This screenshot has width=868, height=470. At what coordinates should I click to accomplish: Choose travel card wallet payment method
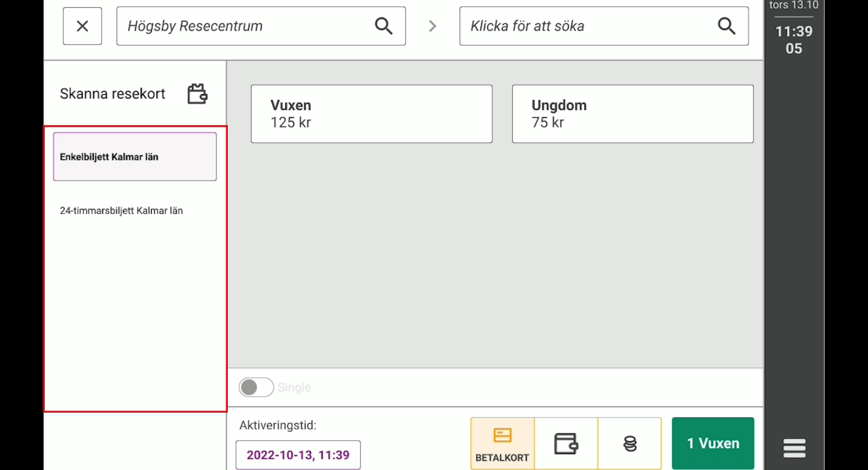566,443
